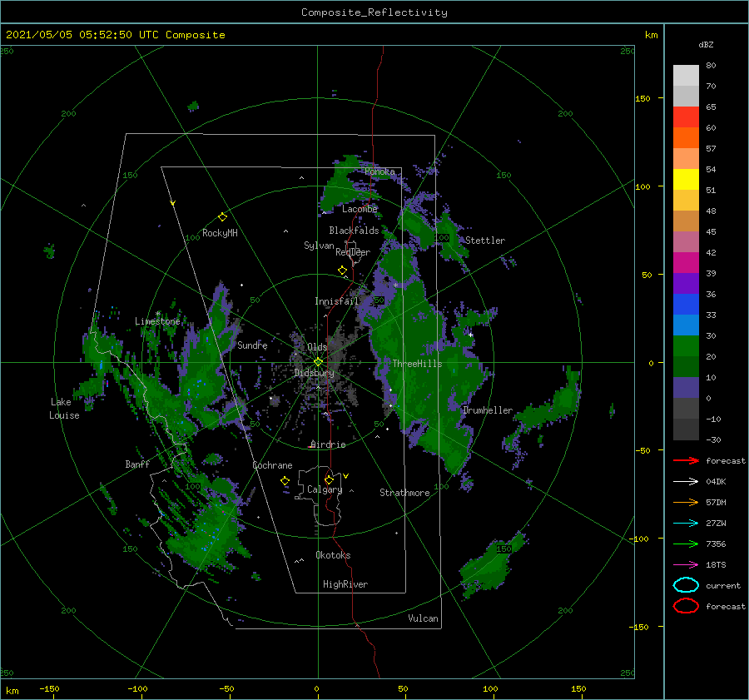Click the yellow diamond marker near RockyMH

(222, 217)
